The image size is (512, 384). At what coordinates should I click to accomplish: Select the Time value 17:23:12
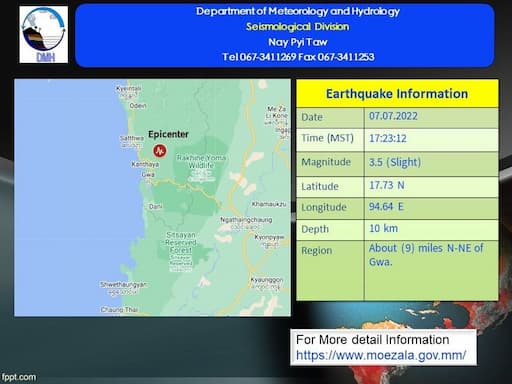tap(388, 138)
